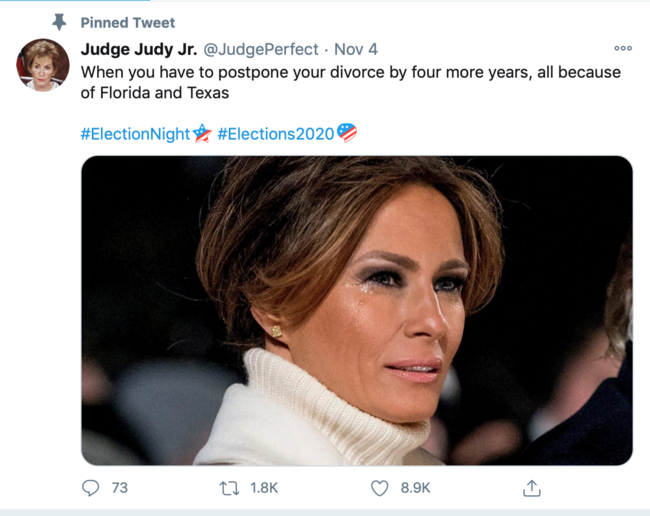Click the reply speech bubble icon

[x=91, y=488]
